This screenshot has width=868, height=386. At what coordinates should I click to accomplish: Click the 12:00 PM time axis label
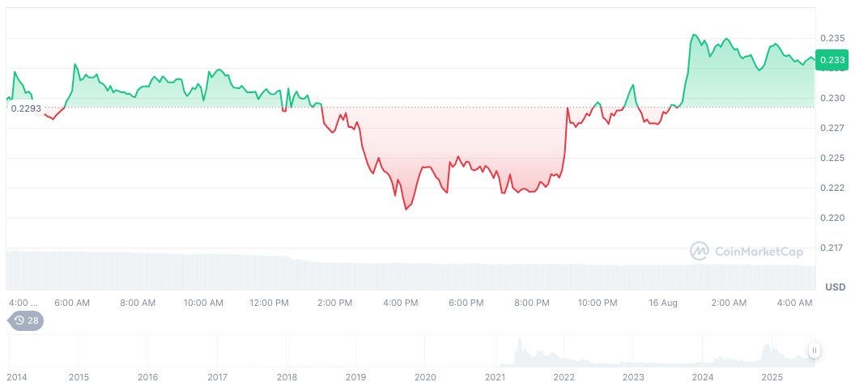(x=269, y=303)
